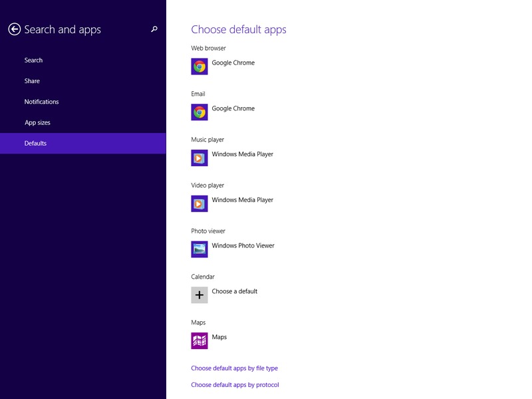Select App sizes in the sidebar
This screenshot has height=399, width=532.
tap(37, 122)
